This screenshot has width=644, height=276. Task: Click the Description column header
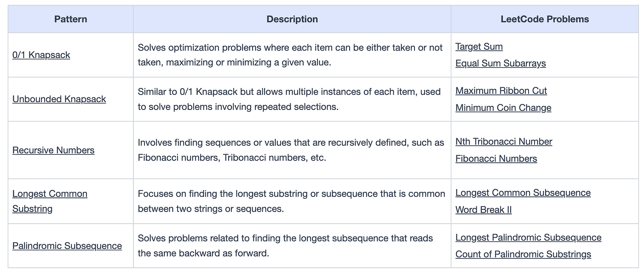click(x=292, y=19)
